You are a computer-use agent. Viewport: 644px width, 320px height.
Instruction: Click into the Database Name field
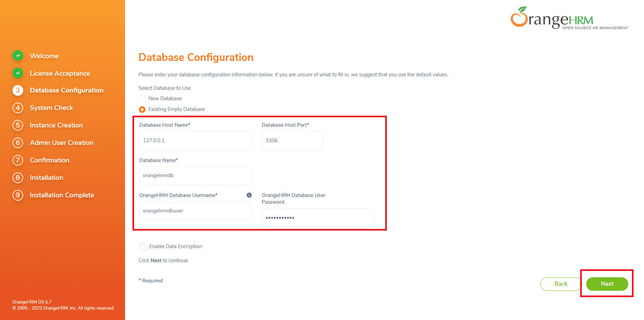click(x=195, y=176)
